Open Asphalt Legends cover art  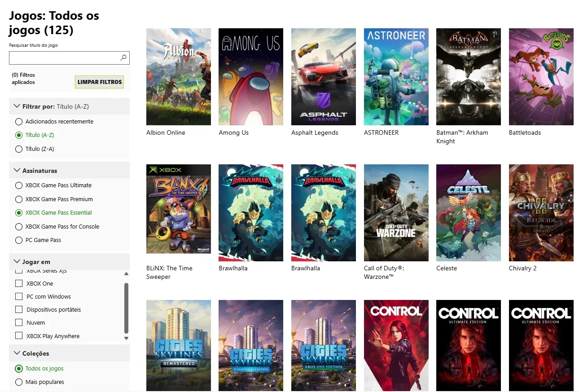(x=324, y=77)
